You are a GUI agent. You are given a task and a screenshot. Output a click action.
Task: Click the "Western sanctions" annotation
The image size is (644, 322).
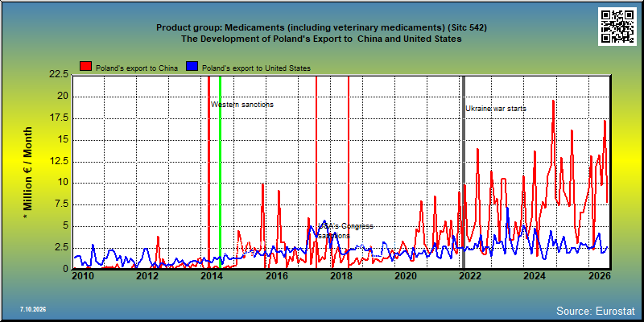pos(242,105)
